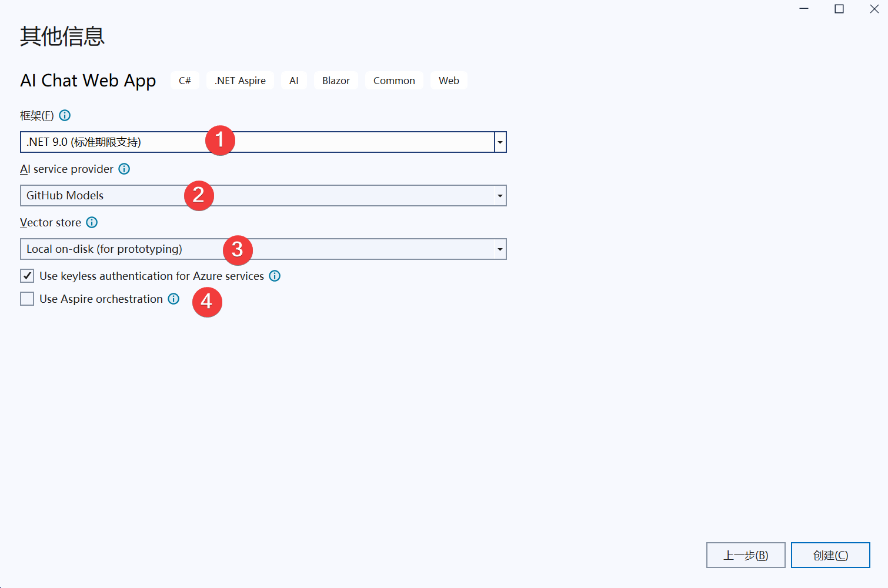Enable the Use Aspire orchestration checkbox
Viewport: 888px width, 588px height.
coord(27,299)
